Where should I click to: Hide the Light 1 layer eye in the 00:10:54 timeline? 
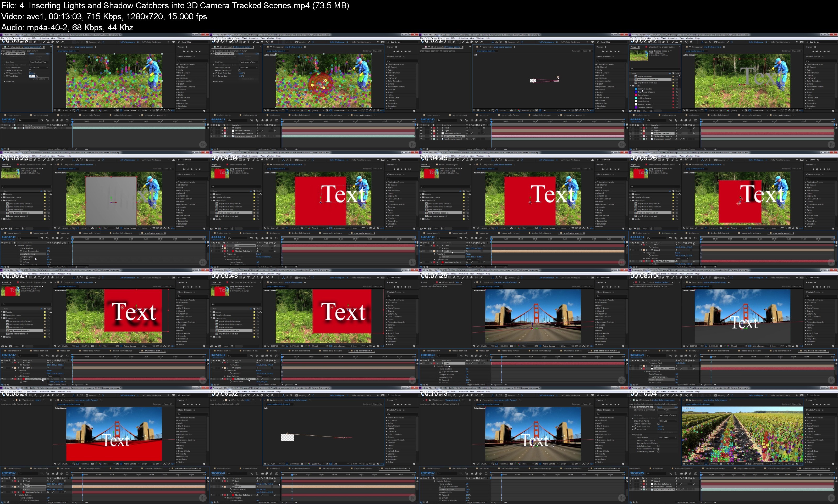[x=631, y=481]
